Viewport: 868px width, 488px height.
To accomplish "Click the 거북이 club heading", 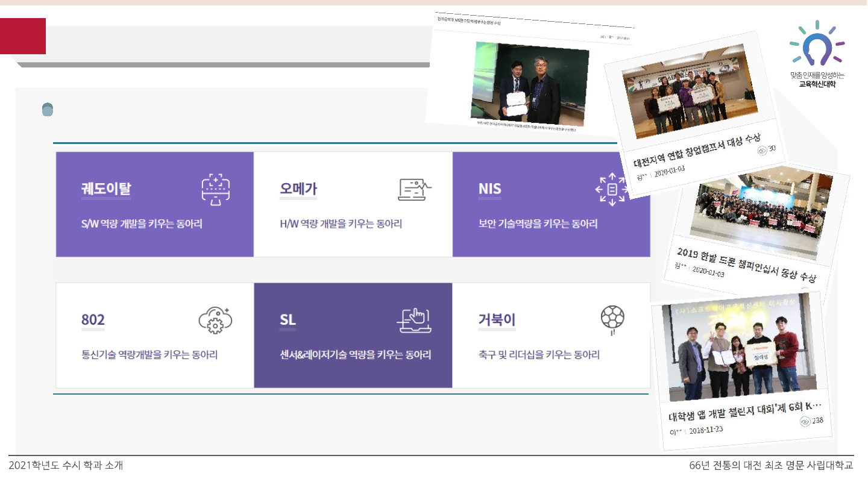I will pos(497,320).
